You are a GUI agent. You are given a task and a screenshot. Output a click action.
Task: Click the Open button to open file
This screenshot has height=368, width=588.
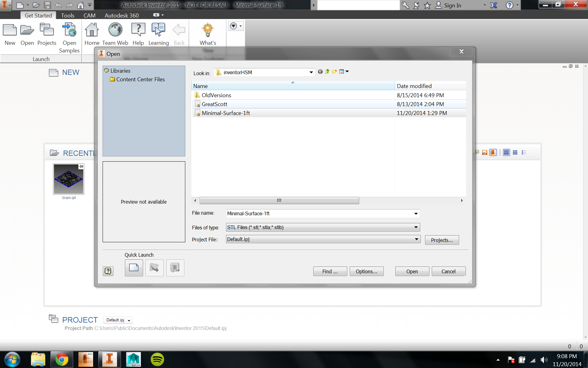[412, 271]
